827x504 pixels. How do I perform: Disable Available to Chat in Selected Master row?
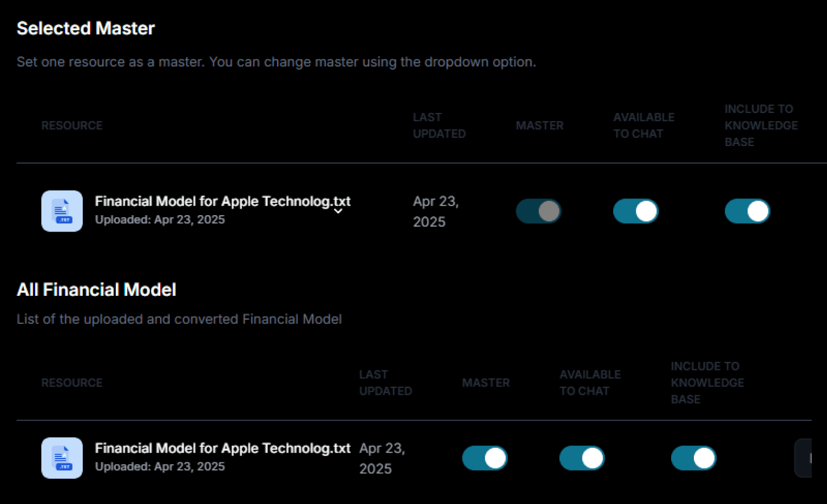coord(636,211)
